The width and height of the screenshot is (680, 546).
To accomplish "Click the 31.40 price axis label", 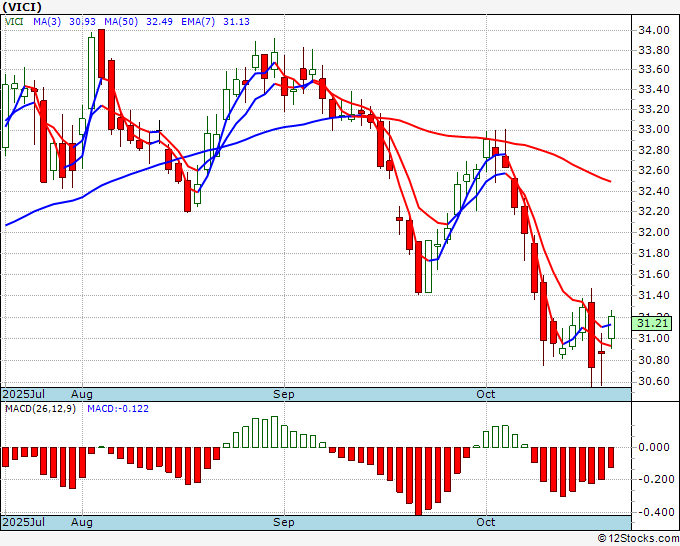I will [x=654, y=295].
